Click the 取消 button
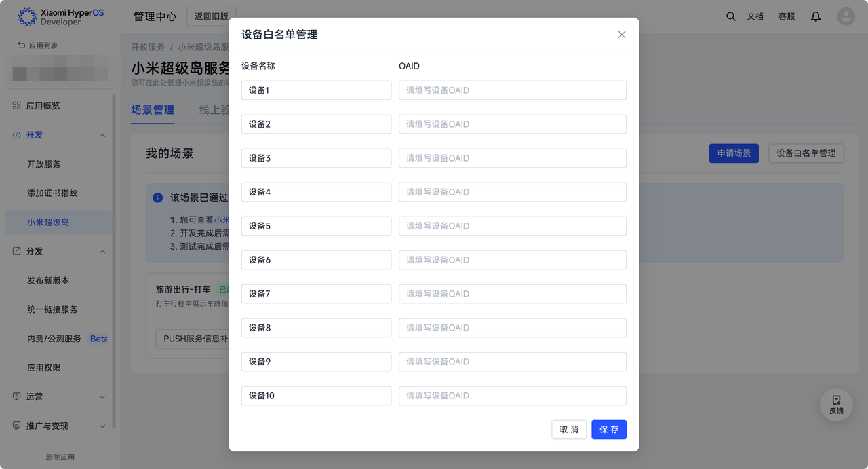 (569, 430)
